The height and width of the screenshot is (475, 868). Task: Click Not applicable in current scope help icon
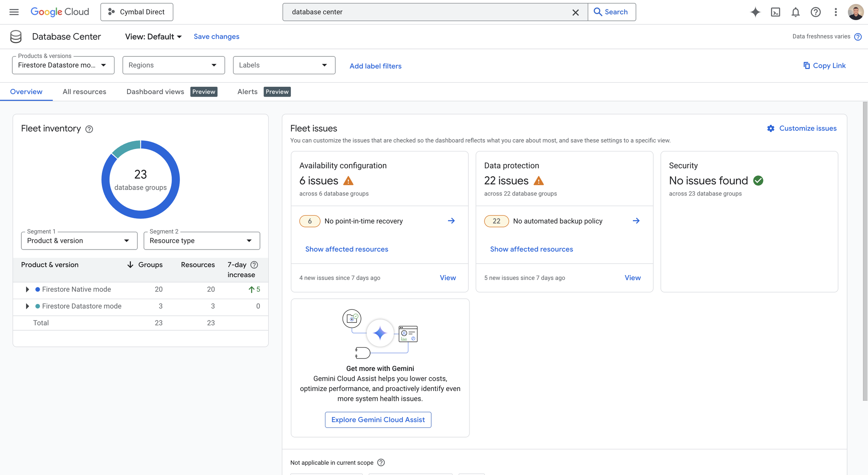pyautogui.click(x=381, y=462)
